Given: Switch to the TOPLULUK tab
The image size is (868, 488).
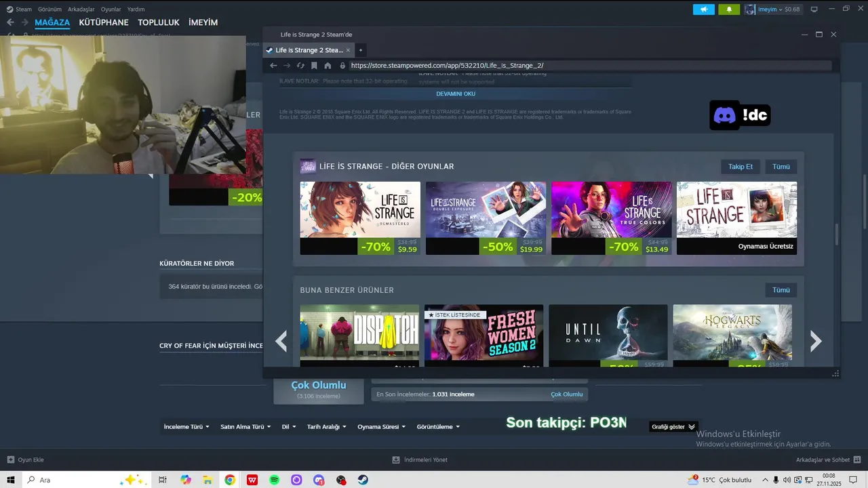Looking at the screenshot, I should tap(159, 22).
